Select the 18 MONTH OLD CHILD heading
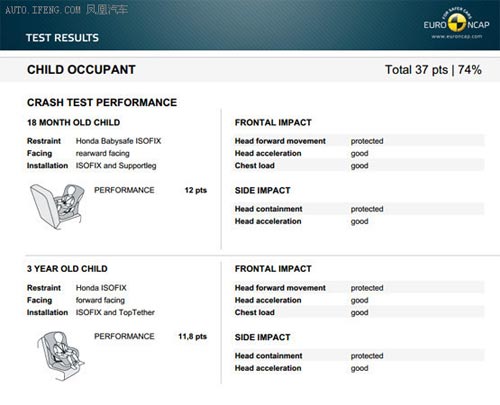This screenshot has height=405, width=500. [x=73, y=122]
